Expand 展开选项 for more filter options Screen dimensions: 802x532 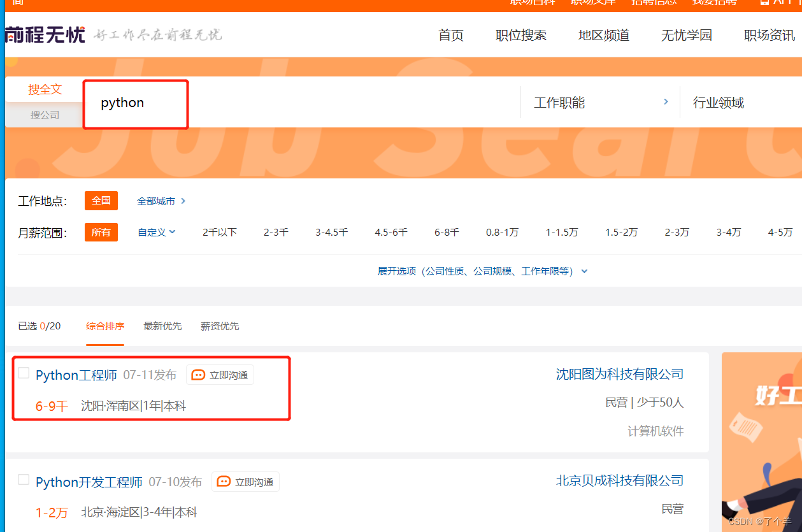(x=482, y=271)
